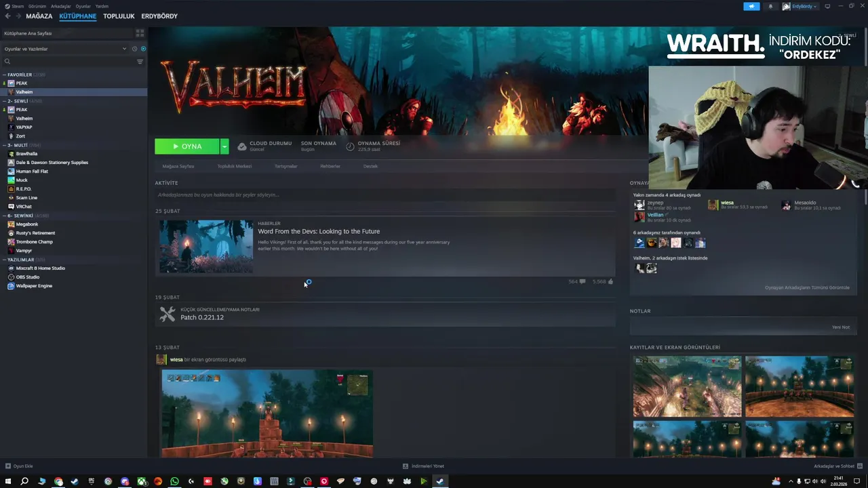This screenshot has width=868, height=488.
Task: Switch to the TOPLULUK tab
Action: tap(119, 16)
